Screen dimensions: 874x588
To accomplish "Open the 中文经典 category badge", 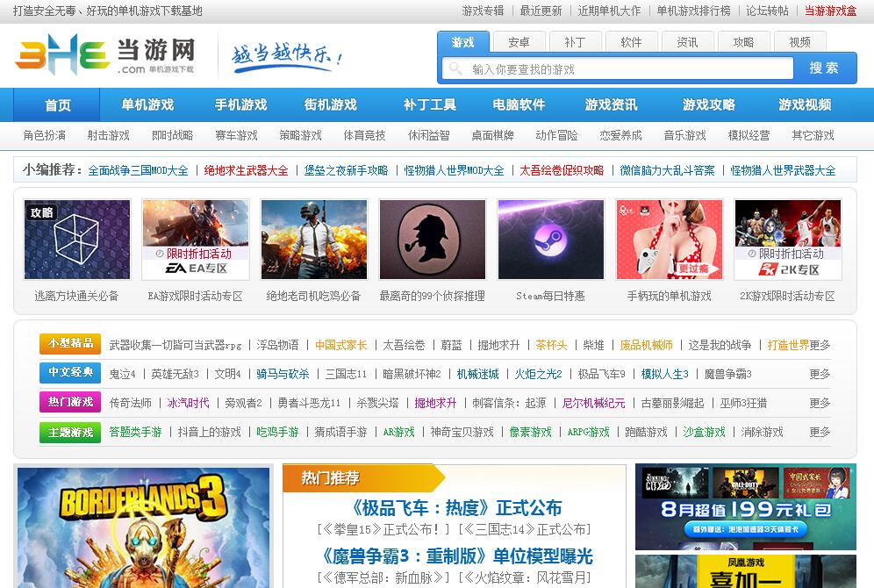I will point(70,374).
